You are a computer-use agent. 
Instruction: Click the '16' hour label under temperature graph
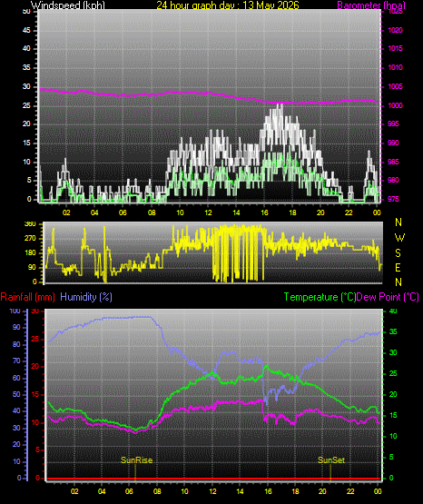coord(268,491)
